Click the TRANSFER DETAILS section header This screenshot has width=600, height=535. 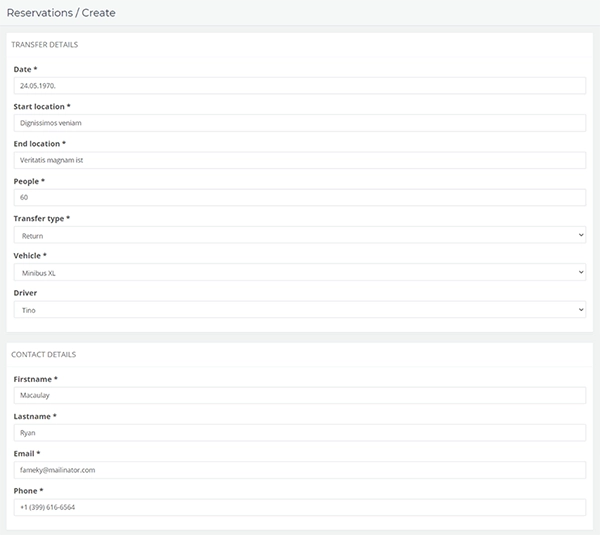[x=44, y=45]
